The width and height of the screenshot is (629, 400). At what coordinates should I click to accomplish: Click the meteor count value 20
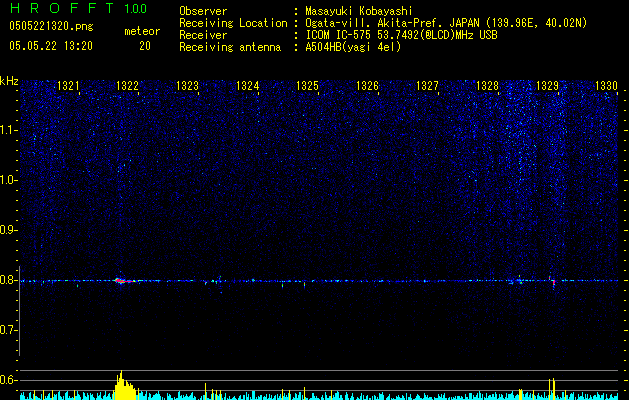pos(145,46)
